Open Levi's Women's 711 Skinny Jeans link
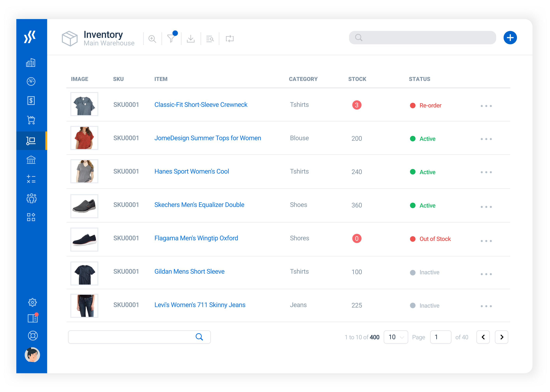 tap(200, 305)
